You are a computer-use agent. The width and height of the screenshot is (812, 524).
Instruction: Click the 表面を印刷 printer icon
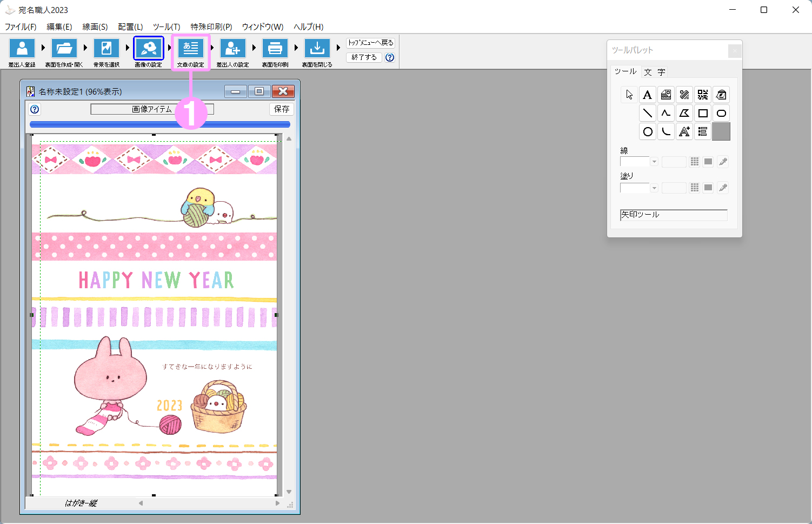pos(275,49)
